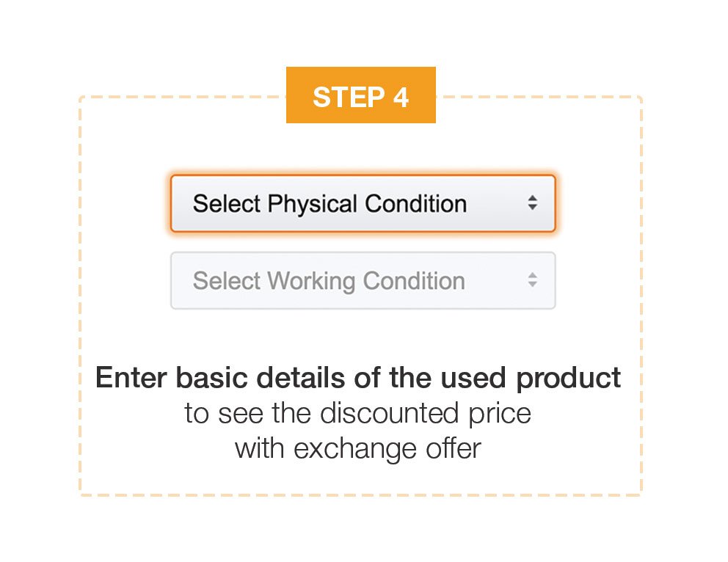Click the number 4 in the step badge
This screenshot has height=562, width=728.
[400, 97]
